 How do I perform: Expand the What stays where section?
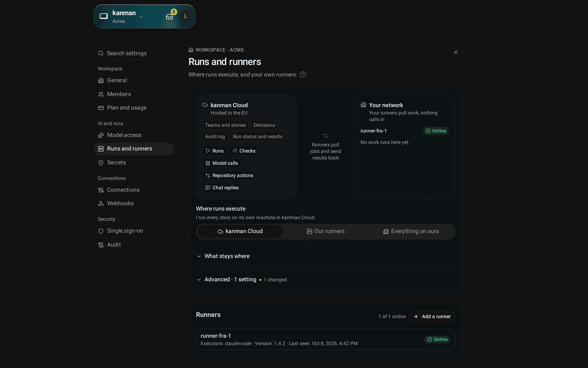pyautogui.click(x=325, y=256)
